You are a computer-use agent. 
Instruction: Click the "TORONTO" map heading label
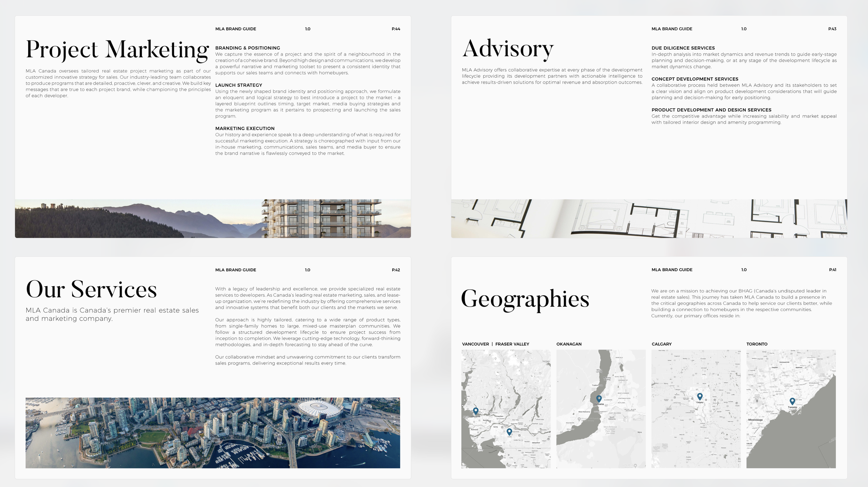pyautogui.click(x=757, y=344)
